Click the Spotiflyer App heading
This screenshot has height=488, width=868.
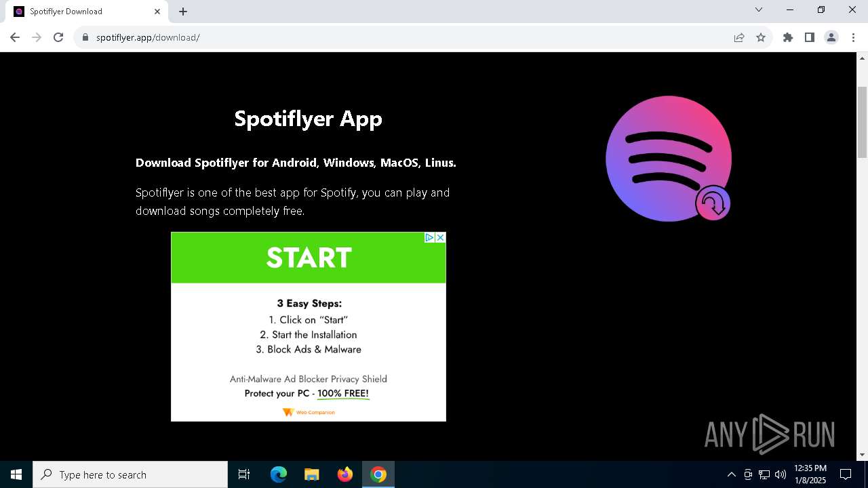pos(309,119)
